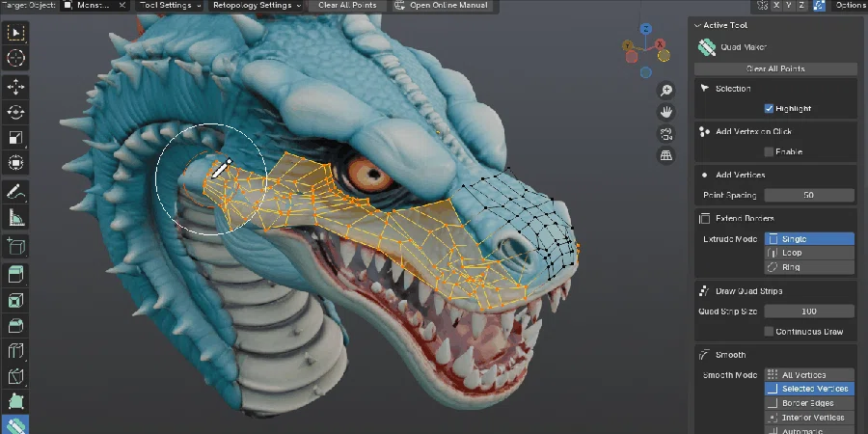This screenshot has height=434, width=868.
Task: Toggle the highlighted auto-merge button in header
Action: point(819,5)
